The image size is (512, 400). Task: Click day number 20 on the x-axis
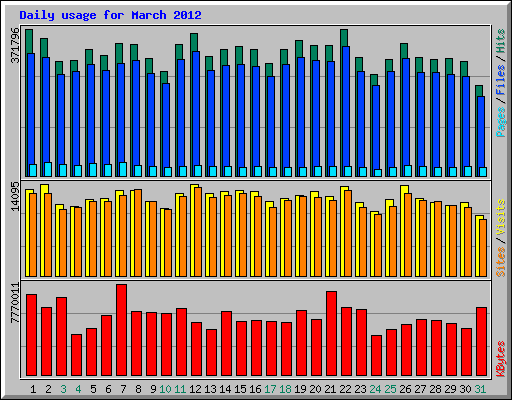pos(315,389)
